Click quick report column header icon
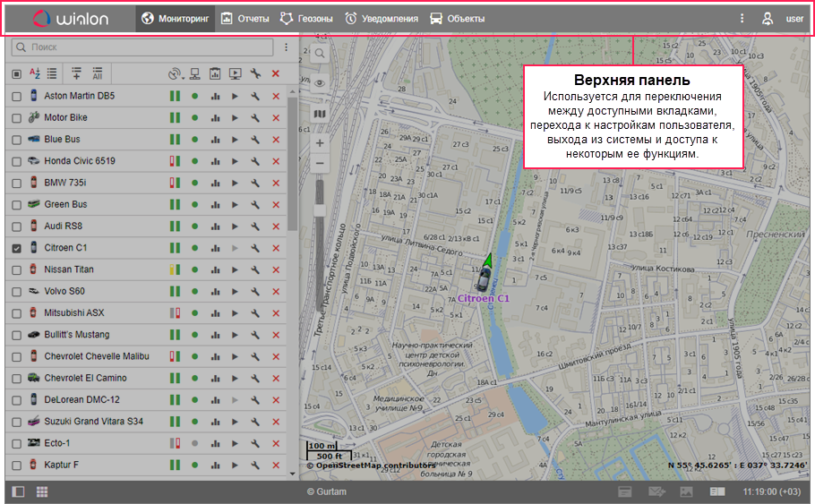Viewport: 815px width, 504px height. 215,74
